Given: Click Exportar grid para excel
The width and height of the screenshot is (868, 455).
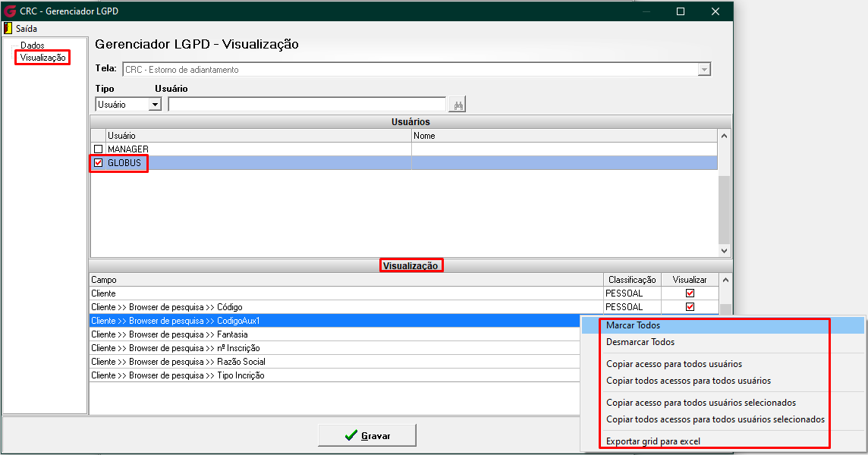Looking at the screenshot, I should (653, 441).
